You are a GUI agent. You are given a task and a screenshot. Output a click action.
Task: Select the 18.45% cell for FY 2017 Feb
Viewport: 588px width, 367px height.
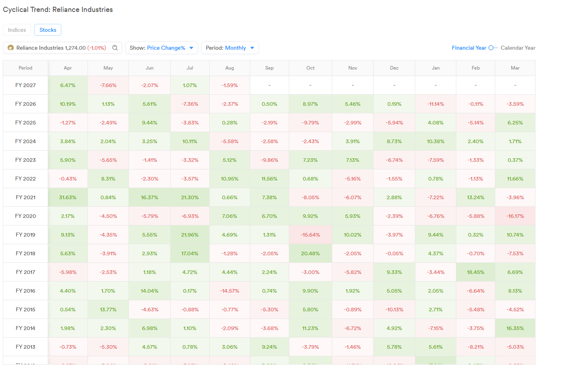point(476,272)
